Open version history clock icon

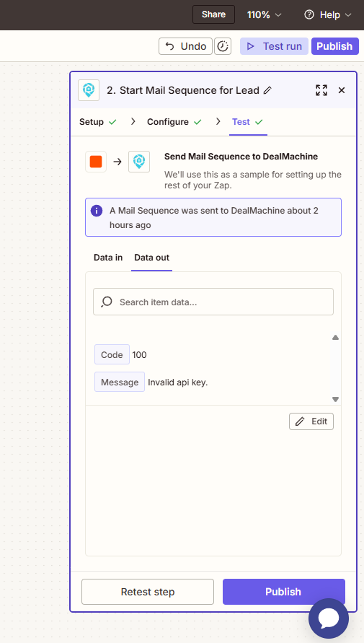pyautogui.click(x=222, y=46)
